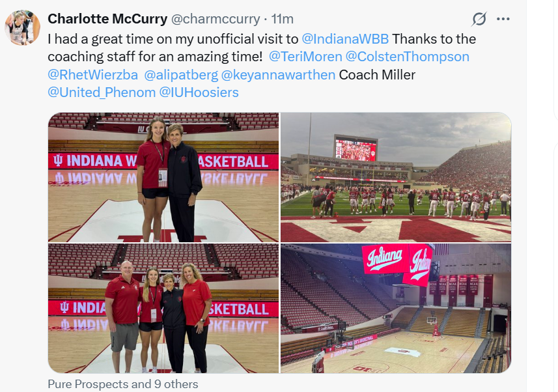Click the @charmccurry handle
Viewport: 558px width, 392px height.
point(216,19)
